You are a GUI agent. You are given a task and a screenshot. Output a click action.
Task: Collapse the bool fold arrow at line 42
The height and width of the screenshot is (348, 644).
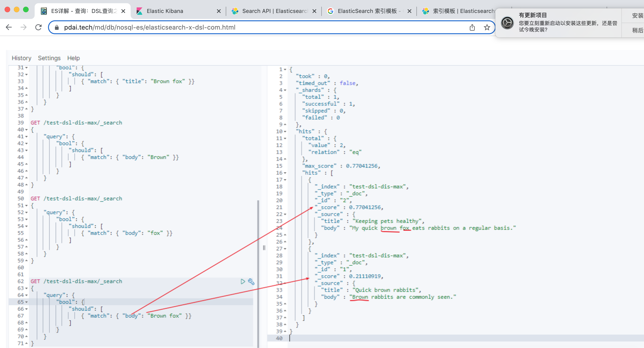click(27, 143)
